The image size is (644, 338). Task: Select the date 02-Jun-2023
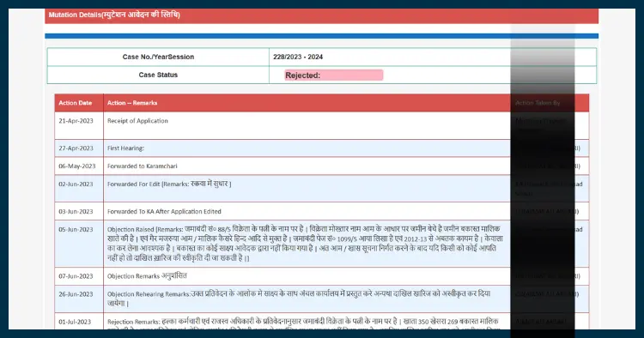coord(76,184)
